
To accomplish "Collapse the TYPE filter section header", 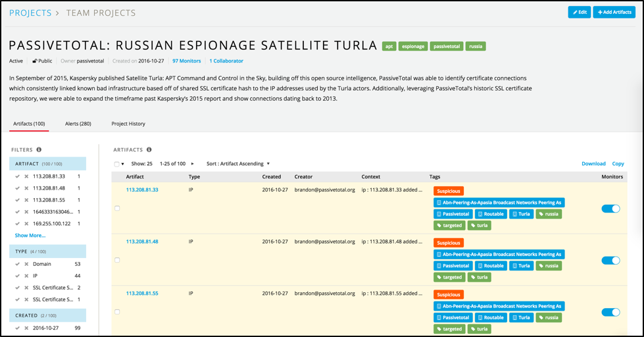I will [x=47, y=251].
